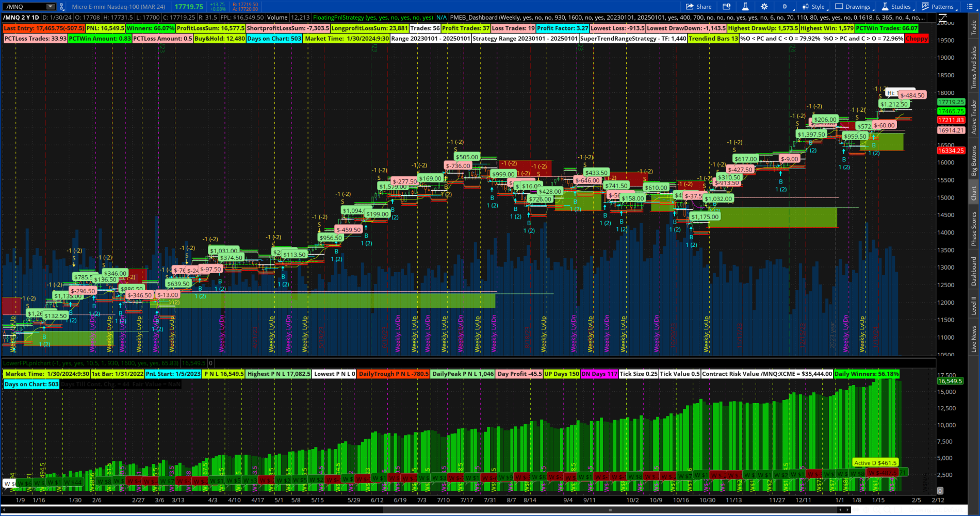This screenshot has height=516, width=980.
Task: Toggle the Live News side panel
Action: [x=974, y=339]
